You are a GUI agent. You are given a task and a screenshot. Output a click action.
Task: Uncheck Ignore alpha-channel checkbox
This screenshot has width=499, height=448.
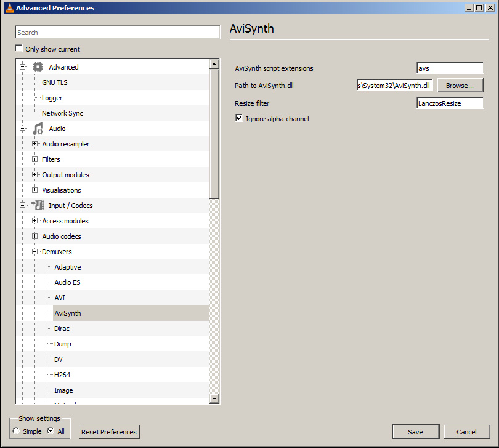[x=239, y=118]
